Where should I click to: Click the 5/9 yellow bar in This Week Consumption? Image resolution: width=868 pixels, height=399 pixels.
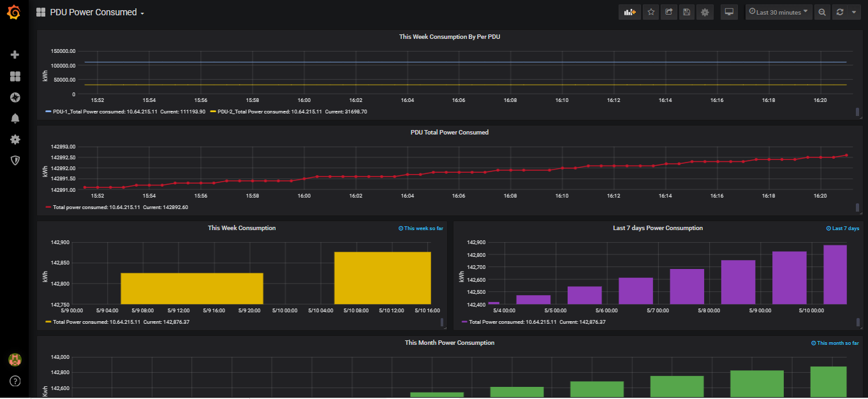[x=192, y=288]
